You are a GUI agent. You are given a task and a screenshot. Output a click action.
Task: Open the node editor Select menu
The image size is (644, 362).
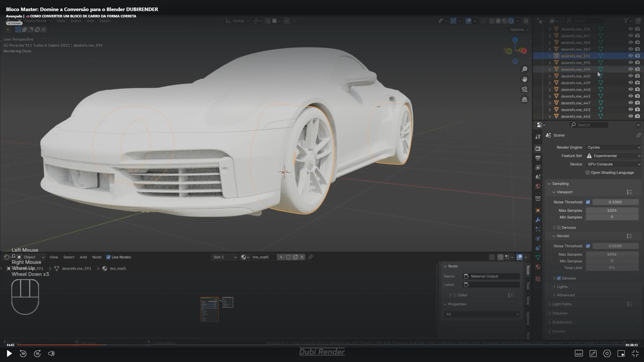pyautogui.click(x=69, y=257)
